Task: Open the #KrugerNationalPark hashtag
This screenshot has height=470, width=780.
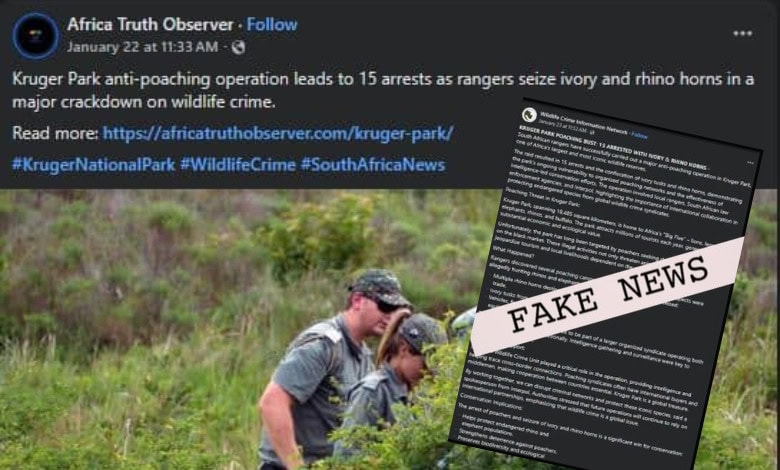Action: click(94, 165)
